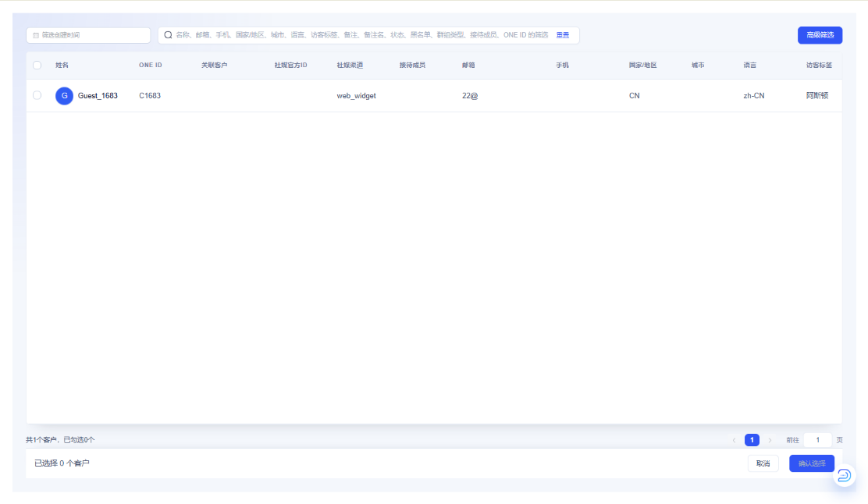Click the 共1个客户，已勾选0个 summary text

[x=60, y=440]
